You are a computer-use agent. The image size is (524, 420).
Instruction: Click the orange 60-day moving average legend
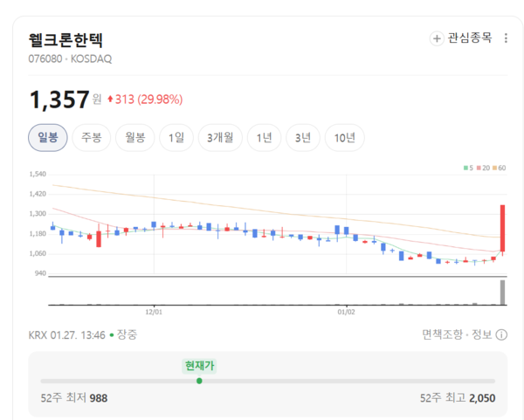[500, 168]
